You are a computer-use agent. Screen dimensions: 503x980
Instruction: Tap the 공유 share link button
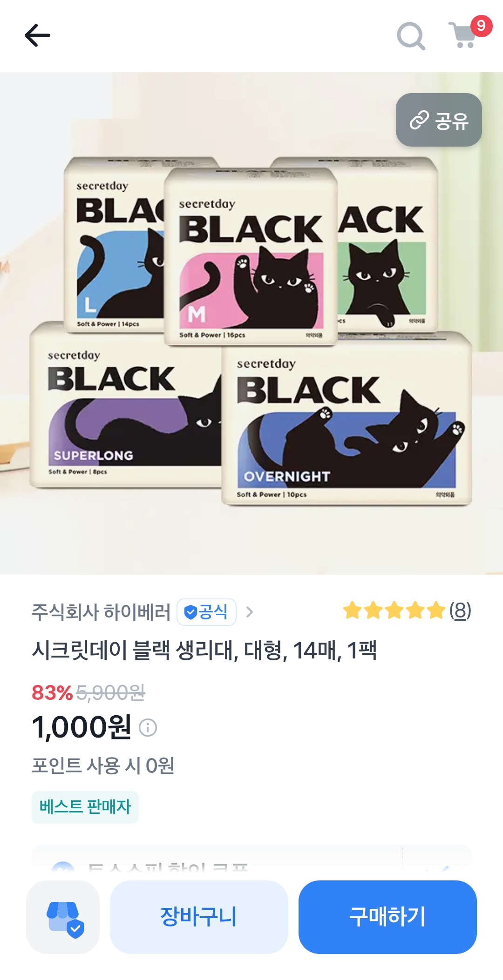pos(439,120)
